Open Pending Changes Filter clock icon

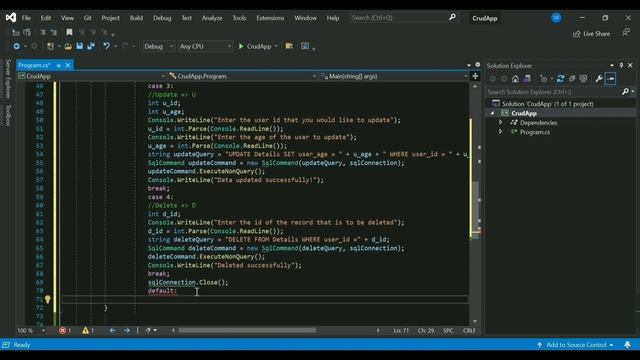[543, 79]
